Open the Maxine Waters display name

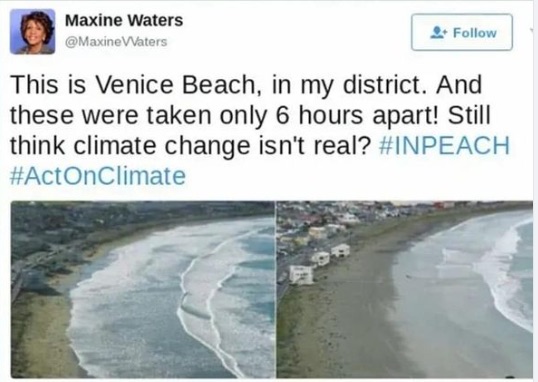click(x=124, y=20)
